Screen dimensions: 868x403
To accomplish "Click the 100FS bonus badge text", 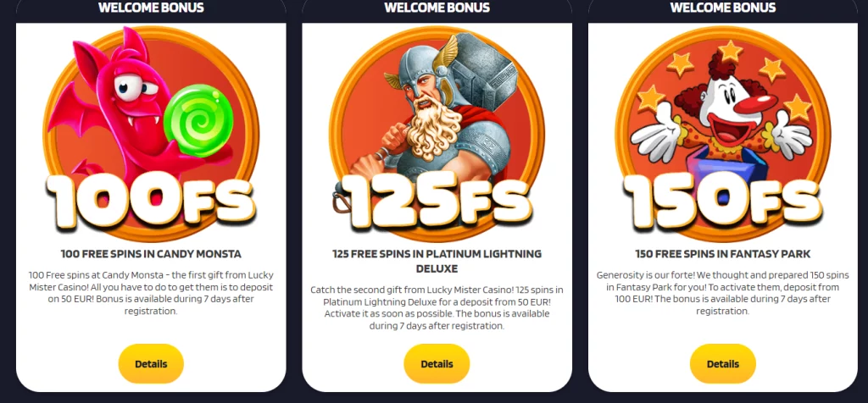I will click(x=151, y=199).
